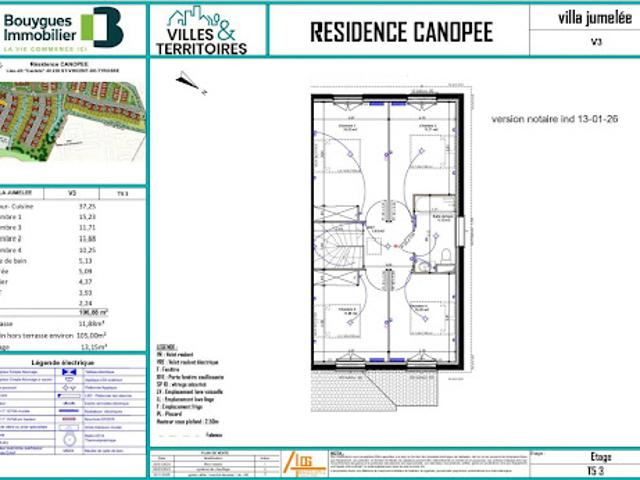
Task: Click the round thermodynamic water heater legend symbol
Action: (x=70, y=439)
